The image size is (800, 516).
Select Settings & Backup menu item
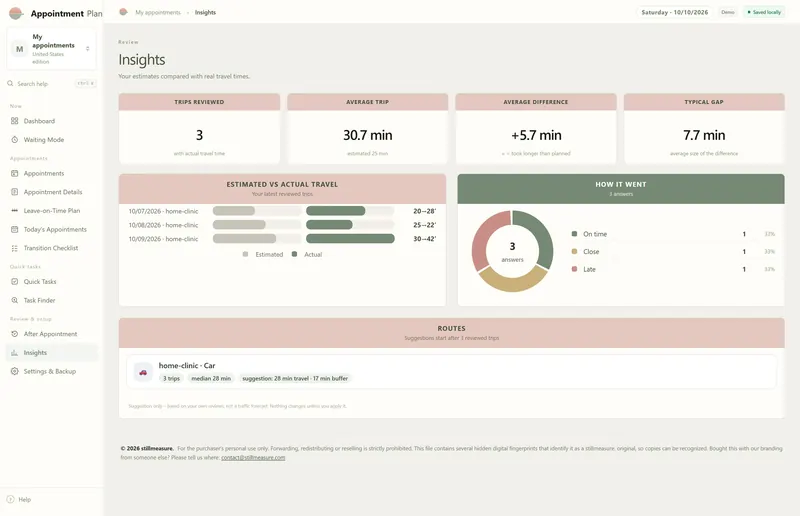tap(51, 371)
